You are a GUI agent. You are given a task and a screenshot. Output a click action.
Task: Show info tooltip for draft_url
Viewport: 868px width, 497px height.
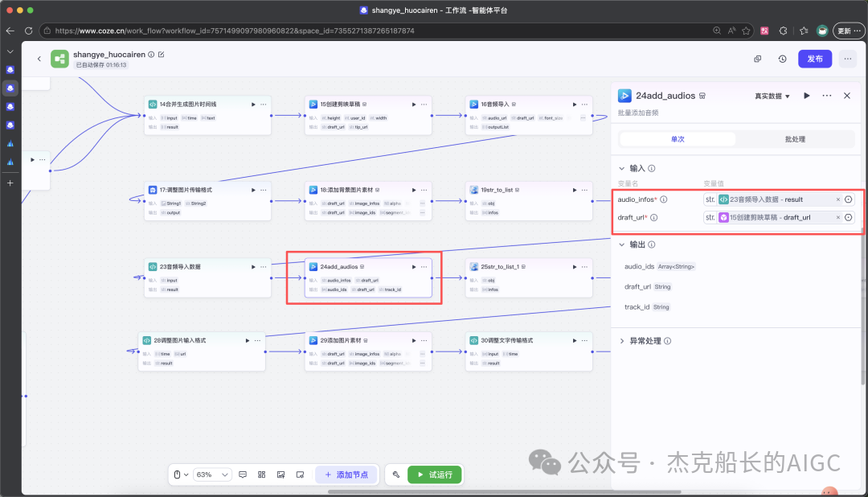(x=653, y=218)
